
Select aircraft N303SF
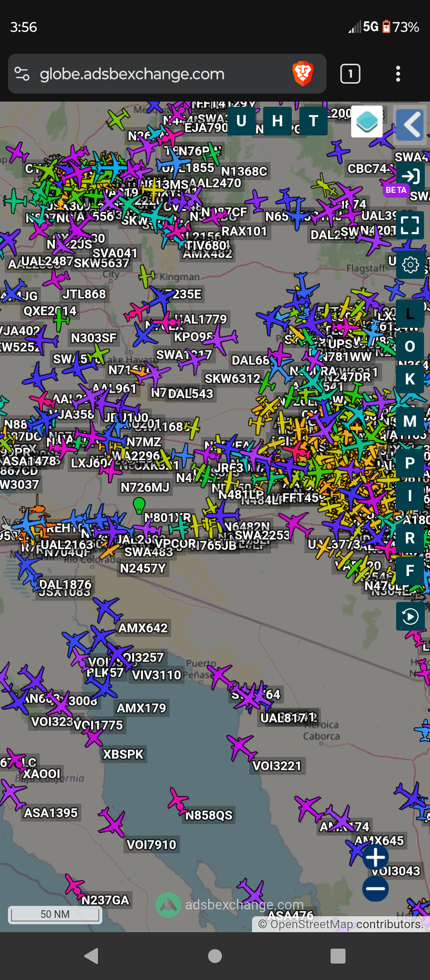(x=94, y=338)
